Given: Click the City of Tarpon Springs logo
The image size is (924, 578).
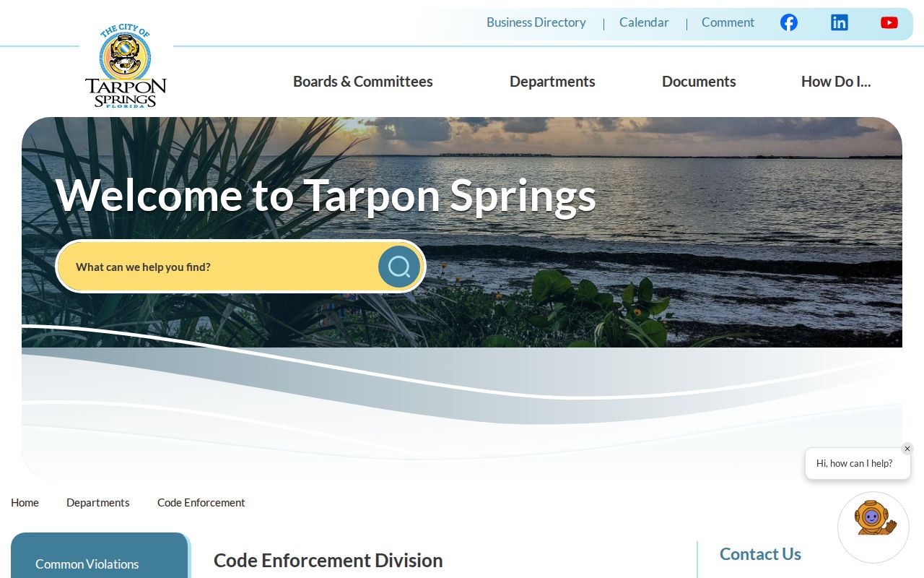Looking at the screenshot, I should coord(126,66).
